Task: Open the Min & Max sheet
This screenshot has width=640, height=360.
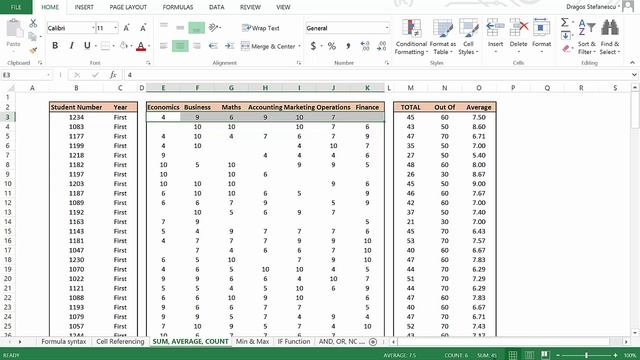Action: (x=252, y=342)
